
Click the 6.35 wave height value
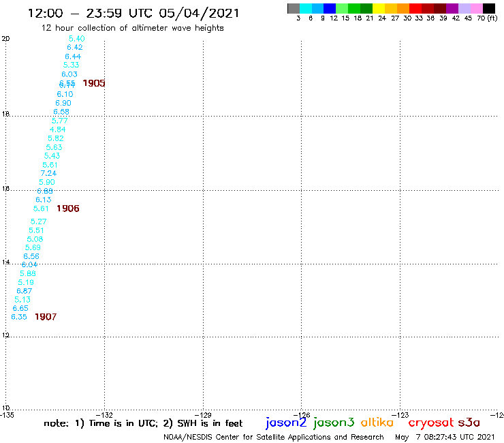coord(19,317)
